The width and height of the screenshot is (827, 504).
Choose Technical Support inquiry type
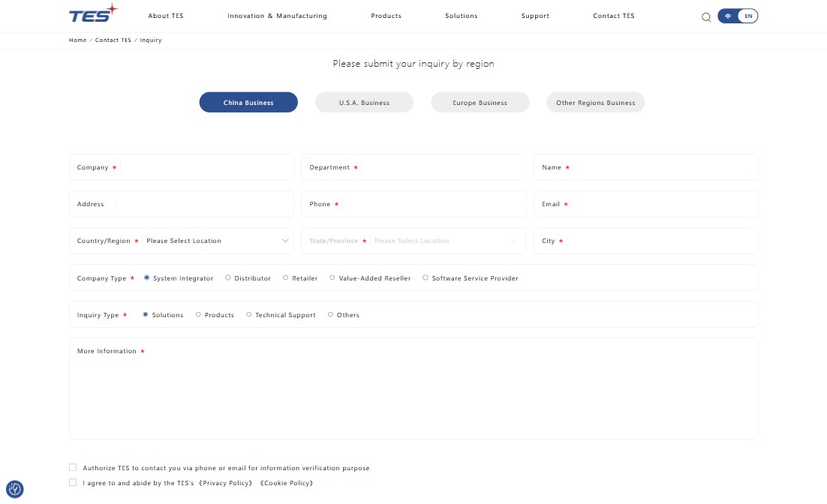[249, 314]
